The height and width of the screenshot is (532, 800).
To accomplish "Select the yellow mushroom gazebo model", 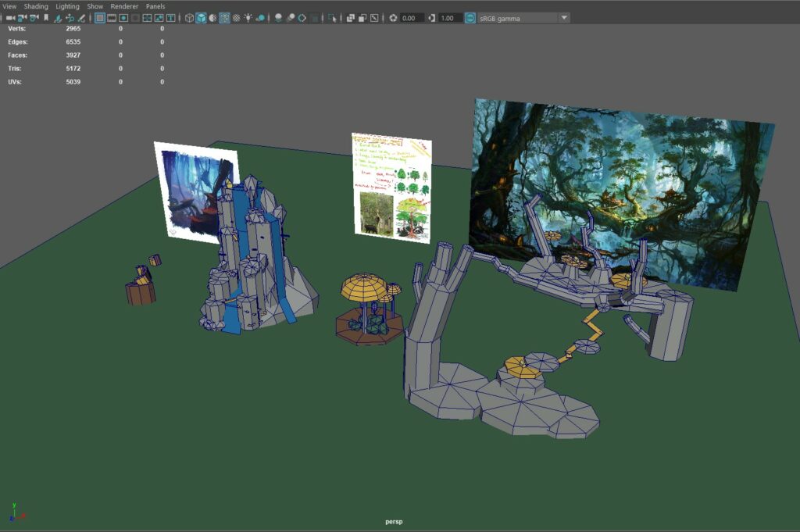I will pyautogui.click(x=369, y=309).
